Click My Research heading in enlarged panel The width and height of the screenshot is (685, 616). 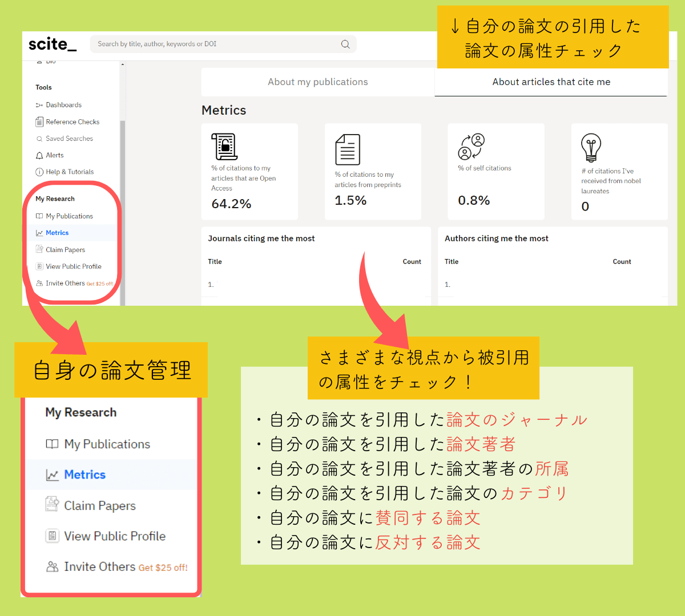pos(81,412)
